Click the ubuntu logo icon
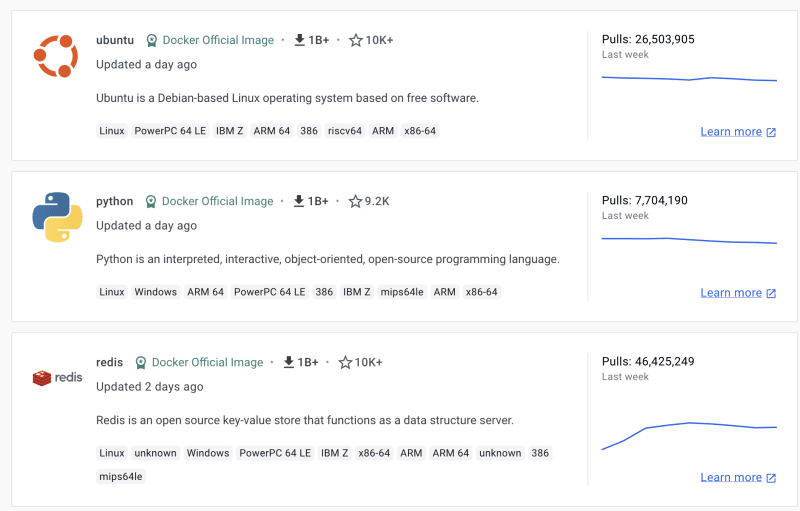The image size is (800, 511). coord(56,56)
